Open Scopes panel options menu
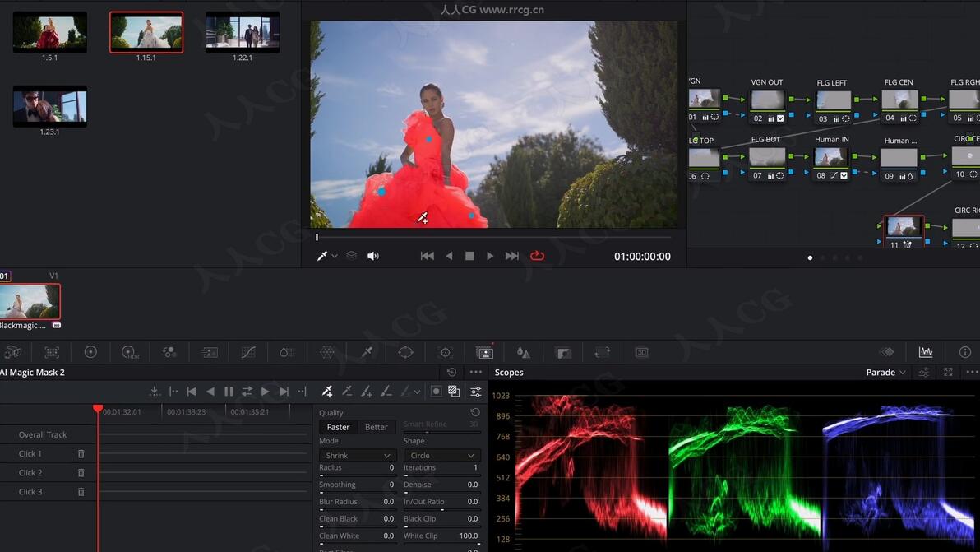 click(x=972, y=372)
